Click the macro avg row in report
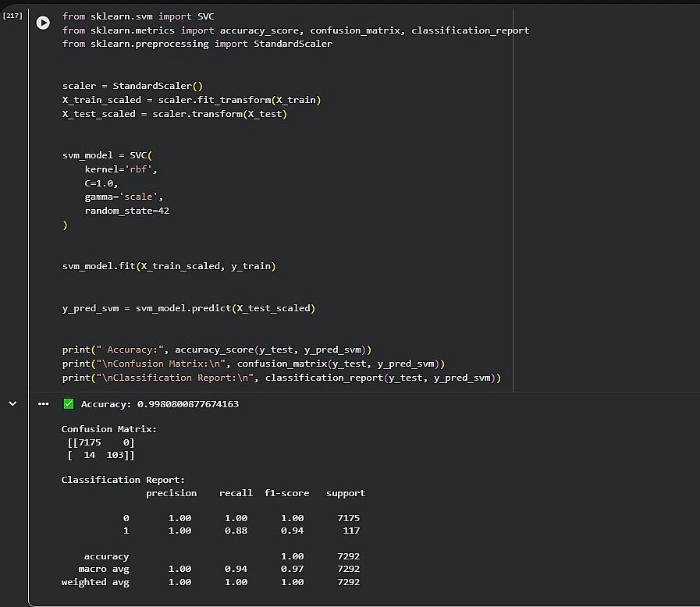 click(x=103, y=570)
